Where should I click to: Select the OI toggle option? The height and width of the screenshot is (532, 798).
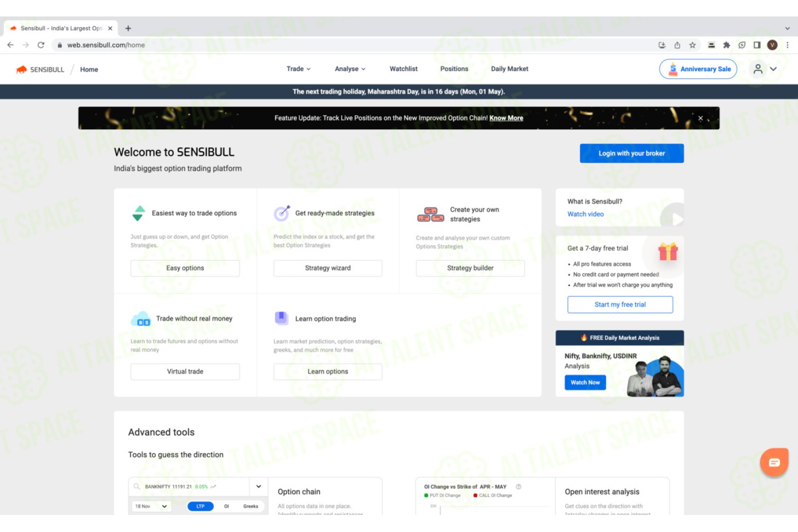(x=226, y=506)
